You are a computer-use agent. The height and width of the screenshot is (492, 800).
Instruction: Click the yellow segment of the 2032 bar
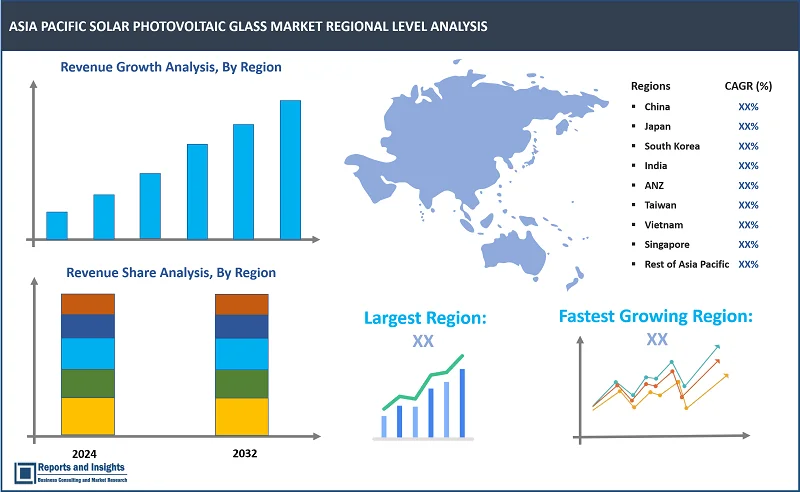point(242,416)
